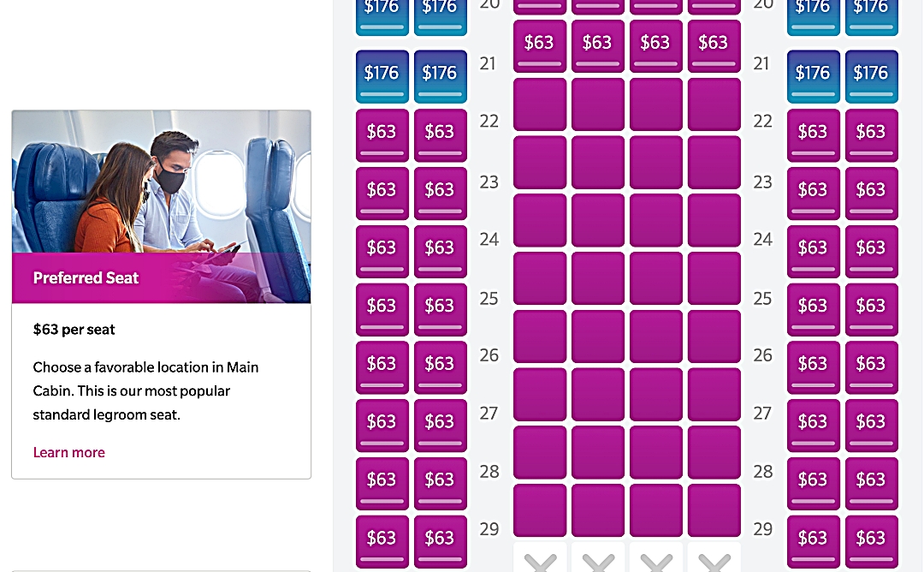Select the left-side window seat in row 21
The width and height of the screenshot is (924, 572).
pyautogui.click(x=382, y=76)
